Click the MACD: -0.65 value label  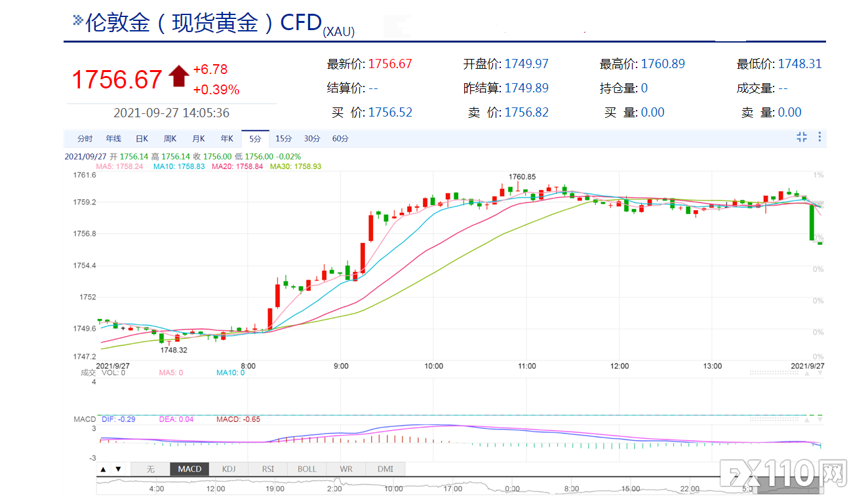pyautogui.click(x=238, y=419)
